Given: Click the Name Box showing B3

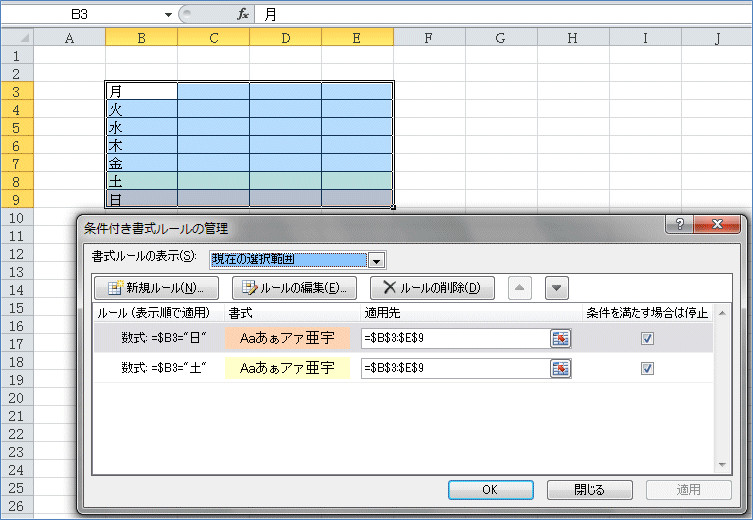Looking at the screenshot, I should click(80, 14).
